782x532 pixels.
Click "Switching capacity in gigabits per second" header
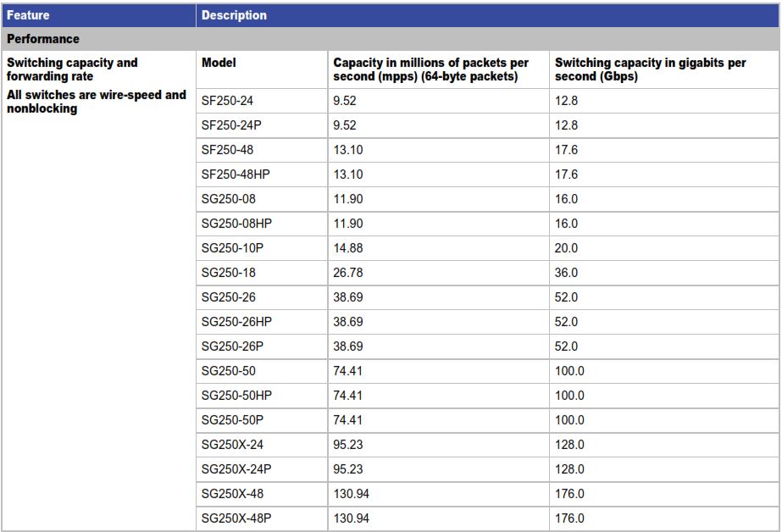[x=664, y=69]
